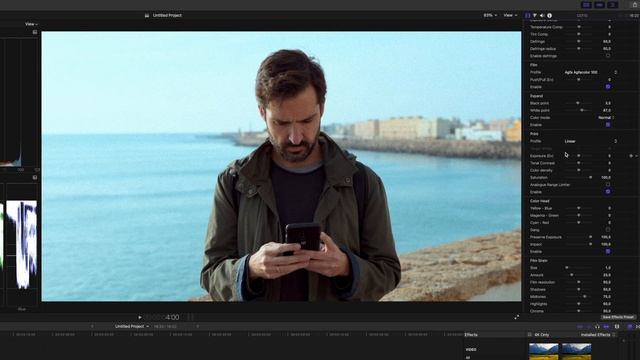Click the first workspace layout button top right

pos(587,5)
